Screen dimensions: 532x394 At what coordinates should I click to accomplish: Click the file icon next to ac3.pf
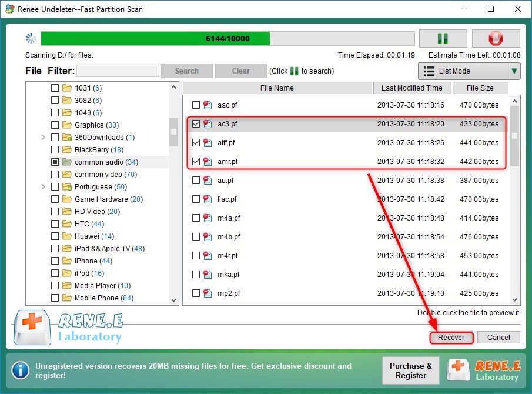(208, 124)
